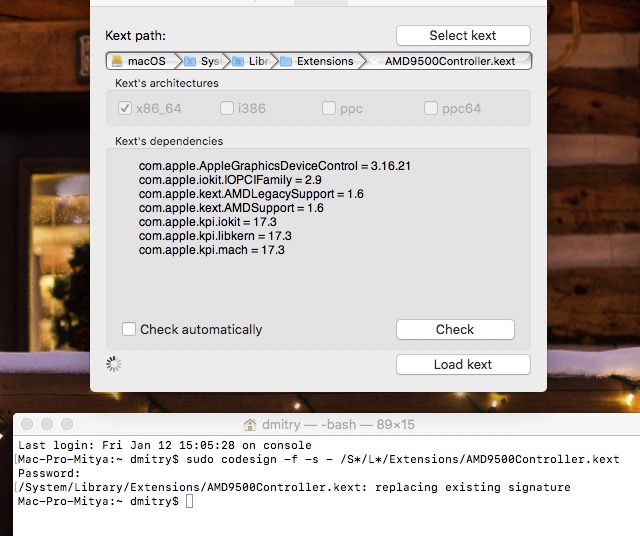Toggle the i386 architecture checkbox
Image resolution: width=640 pixels, height=536 pixels.
point(227,108)
